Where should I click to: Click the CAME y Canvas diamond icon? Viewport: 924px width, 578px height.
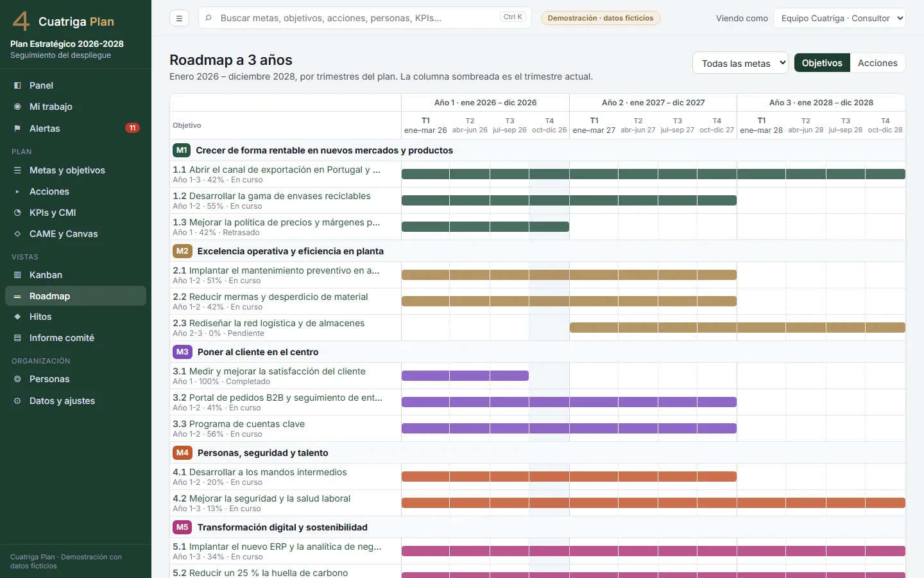pos(17,234)
